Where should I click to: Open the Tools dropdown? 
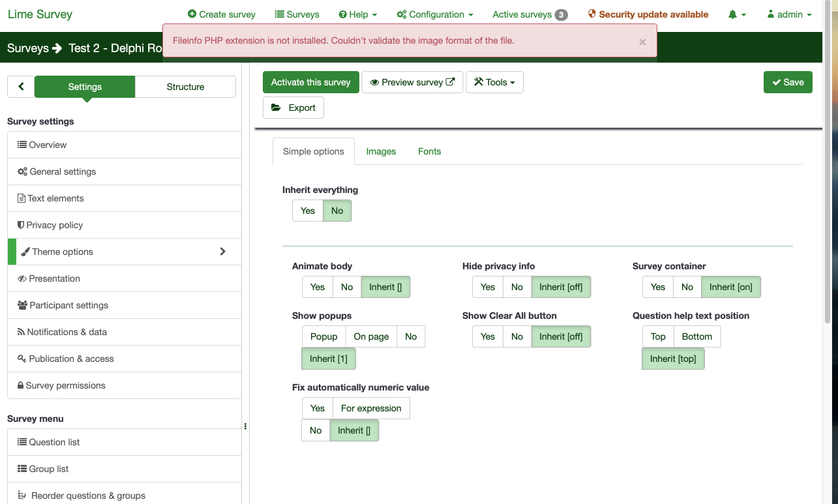coord(494,82)
